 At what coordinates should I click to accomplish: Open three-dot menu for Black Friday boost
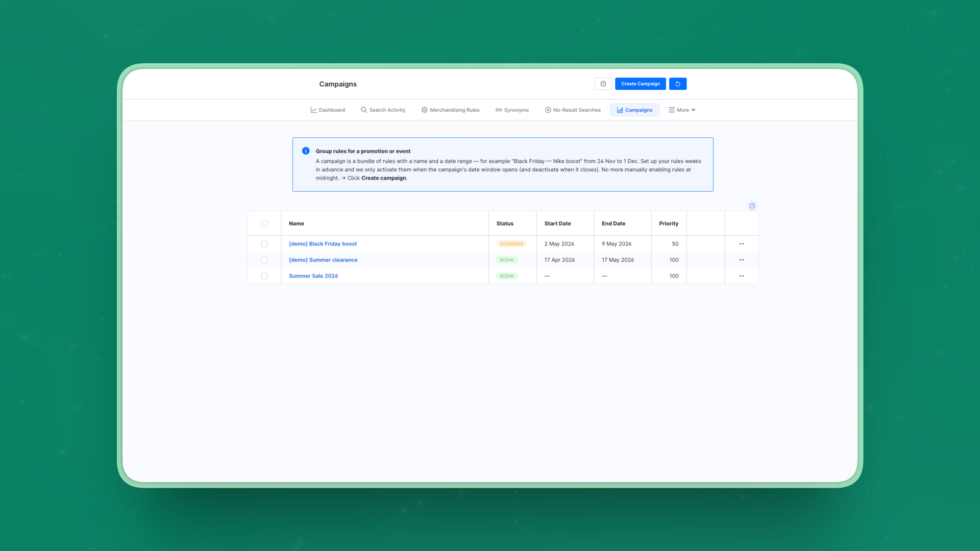(x=742, y=244)
